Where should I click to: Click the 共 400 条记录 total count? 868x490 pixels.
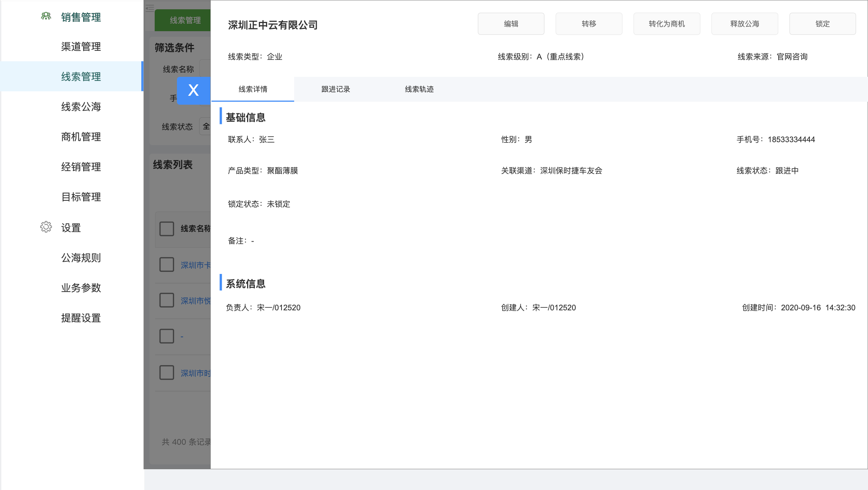tap(186, 442)
